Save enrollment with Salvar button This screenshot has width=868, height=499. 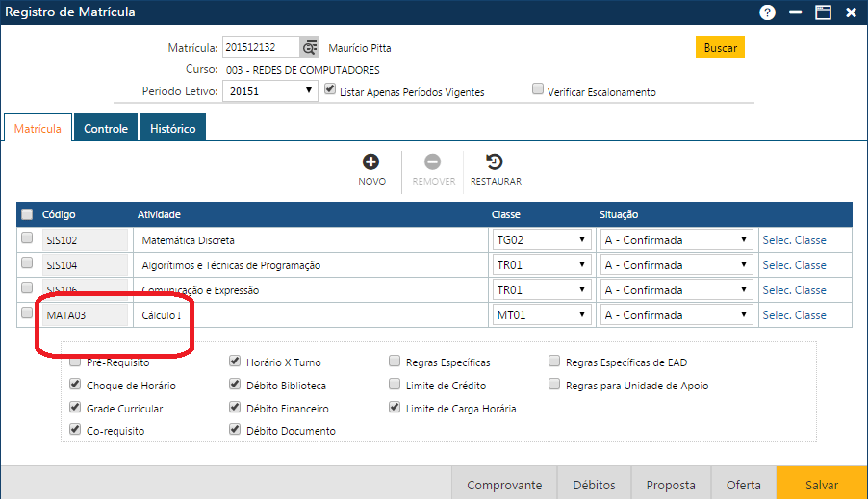[822, 484]
